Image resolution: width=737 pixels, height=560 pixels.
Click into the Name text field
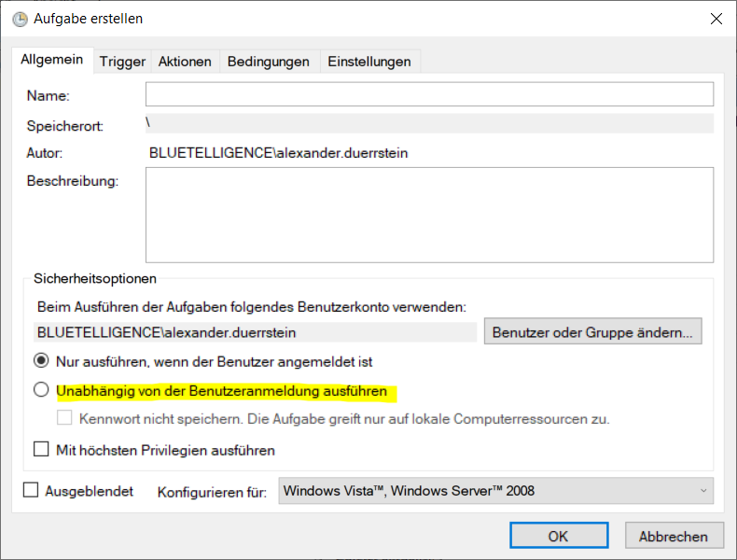point(429,94)
